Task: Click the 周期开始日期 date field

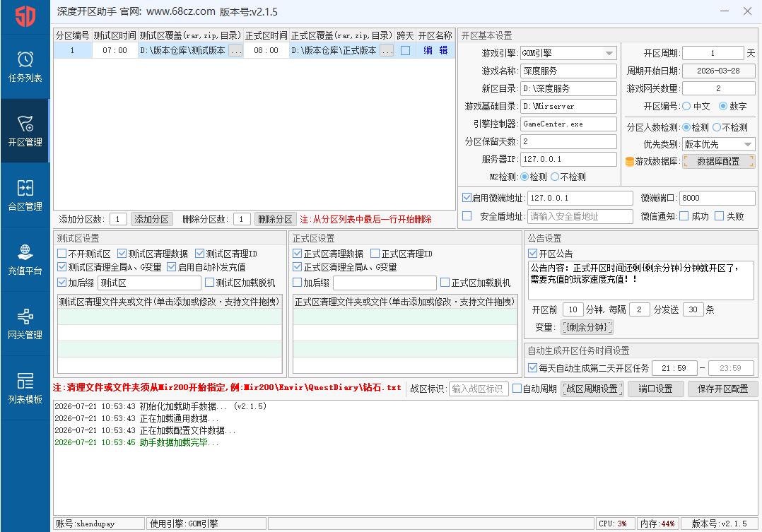Action: [719, 71]
